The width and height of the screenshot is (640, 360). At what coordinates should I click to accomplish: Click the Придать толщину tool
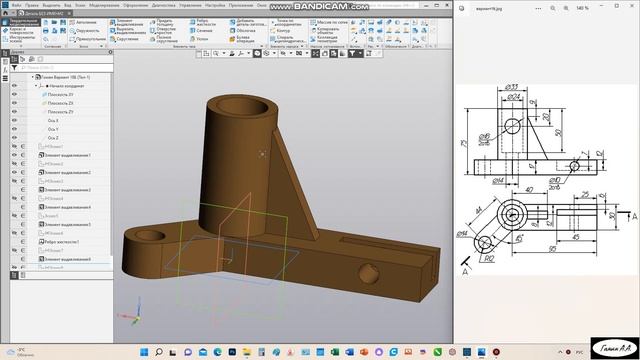[162, 22]
